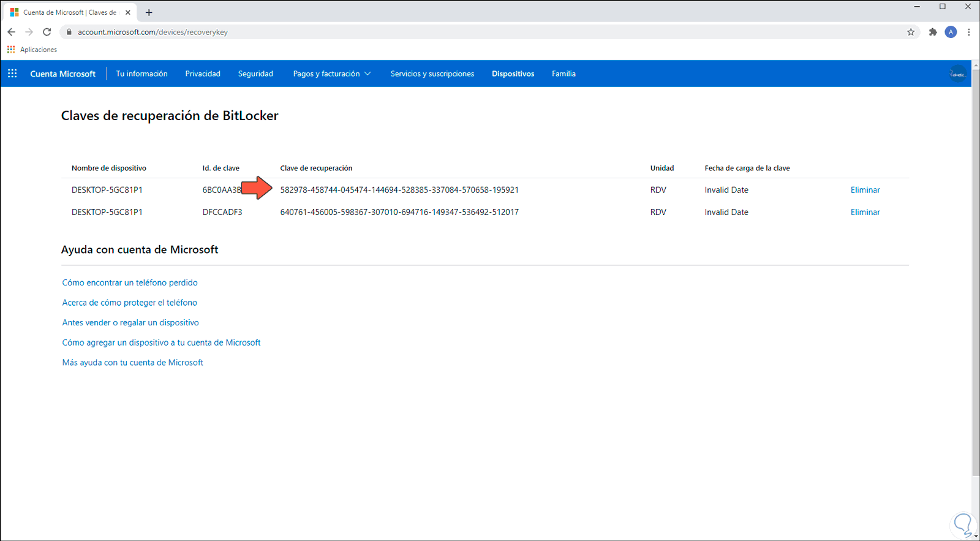Open the Chrome profile avatar

(951, 32)
